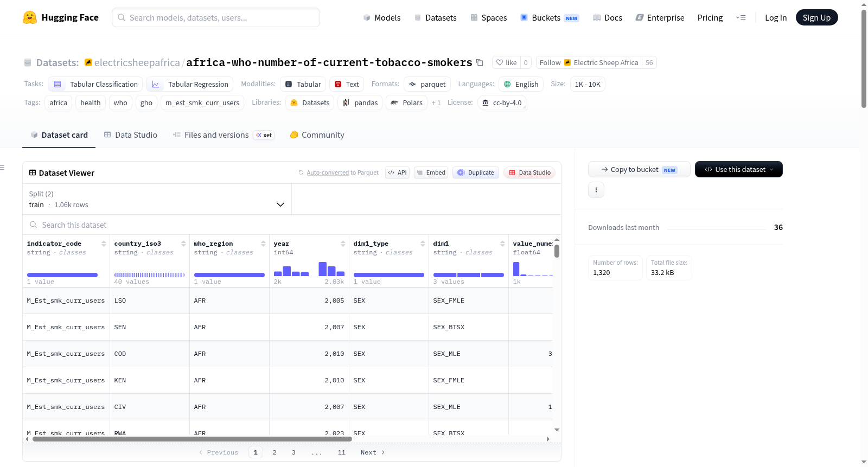Image resolution: width=868 pixels, height=467 pixels.
Task: Select the m_est_smk_curr_users tag
Action: tap(202, 103)
